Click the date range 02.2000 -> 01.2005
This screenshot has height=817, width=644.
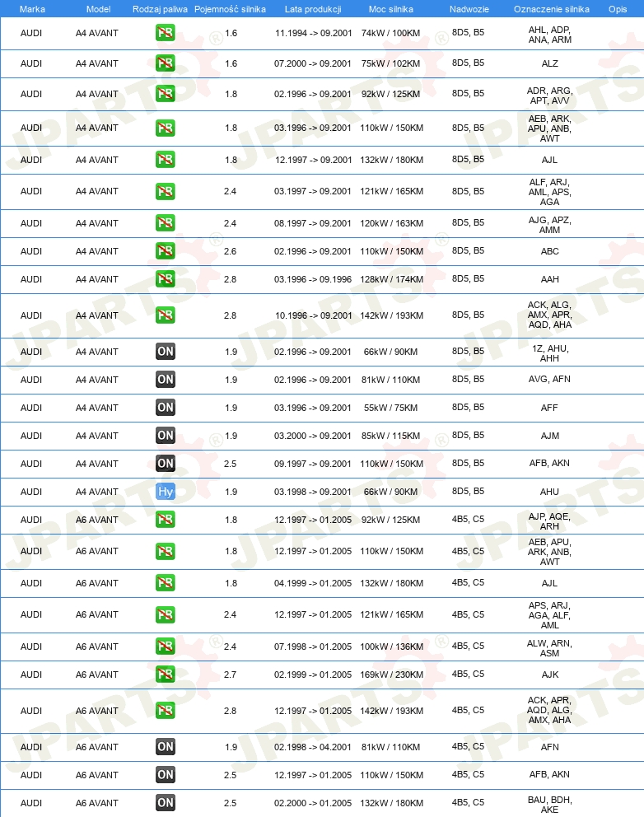[313, 803]
